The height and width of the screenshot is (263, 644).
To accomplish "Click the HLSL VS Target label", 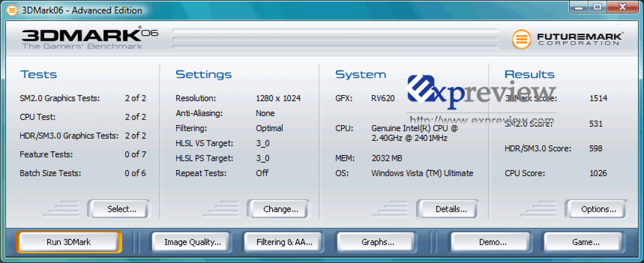I will coord(204,143).
